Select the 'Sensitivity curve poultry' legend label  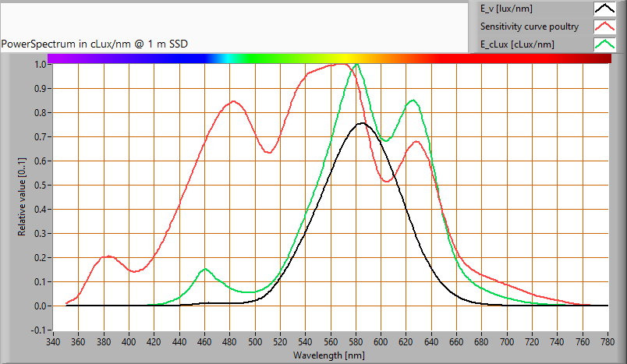[x=530, y=27]
